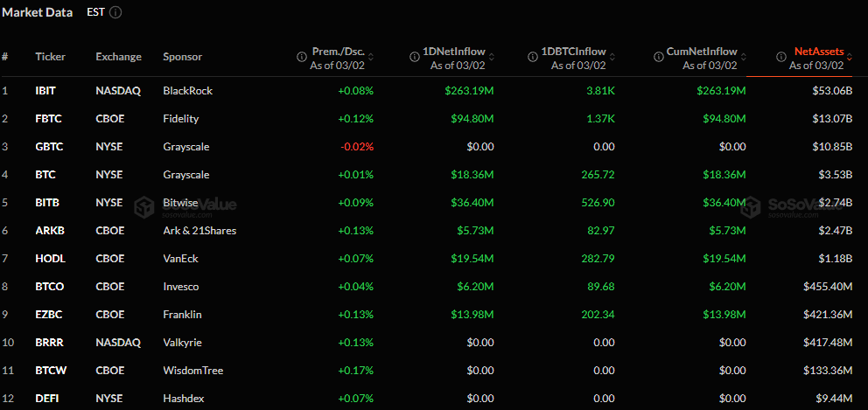Click the Ticker column header
Viewport: 868px width, 410px height.
tap(51, 57)
